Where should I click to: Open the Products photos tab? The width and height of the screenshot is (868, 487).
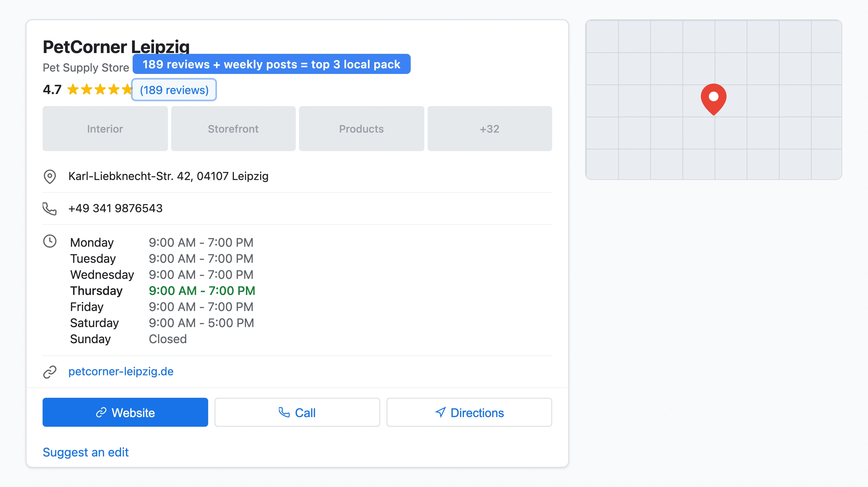pos(361,128)
